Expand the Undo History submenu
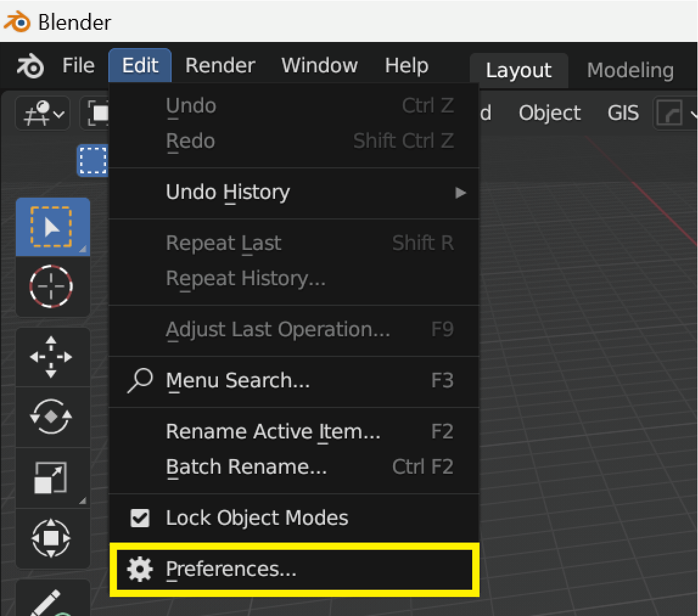This screenshot has width=698, height=616. tap(294, 193)
